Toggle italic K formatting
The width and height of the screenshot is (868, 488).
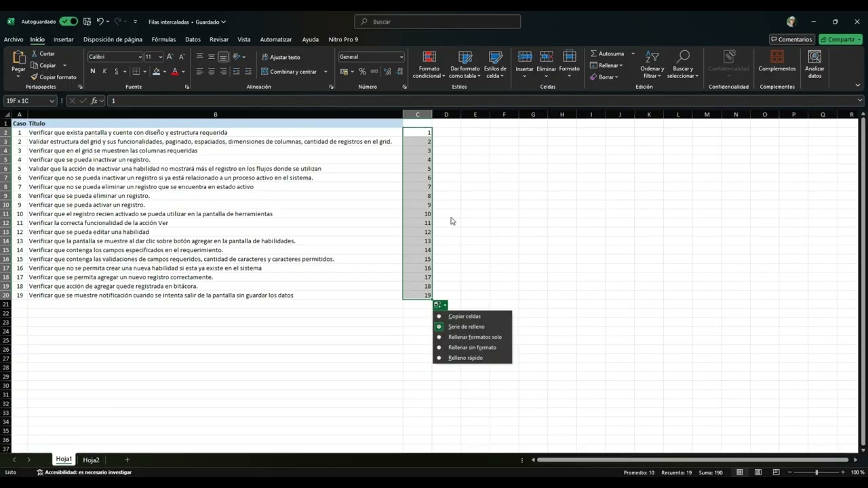(x=104, y=71)
